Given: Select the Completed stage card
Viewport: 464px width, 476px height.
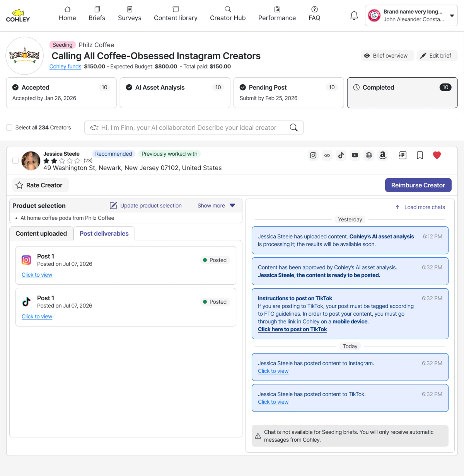Looking at the screenshot, I should point(403,93).
